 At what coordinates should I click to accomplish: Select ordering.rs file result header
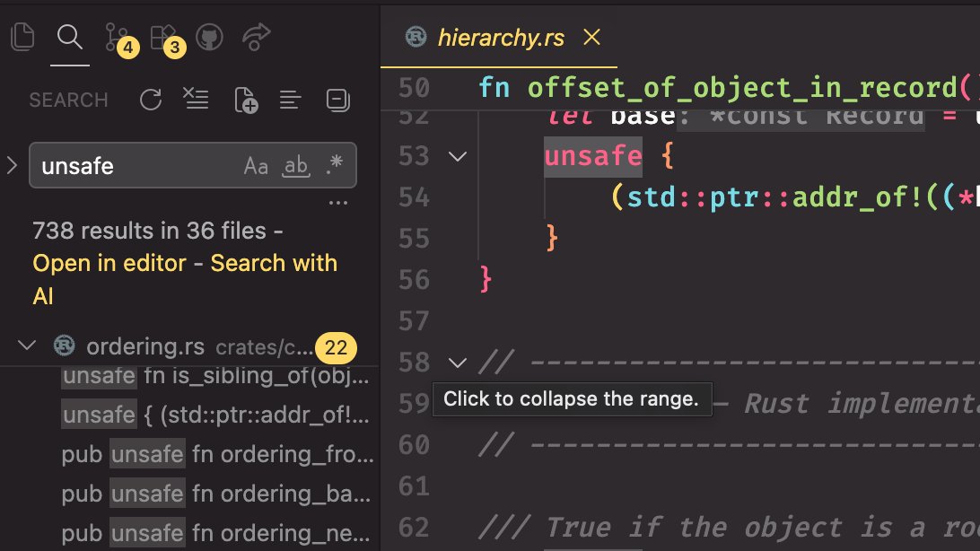(x=188, y=346)
